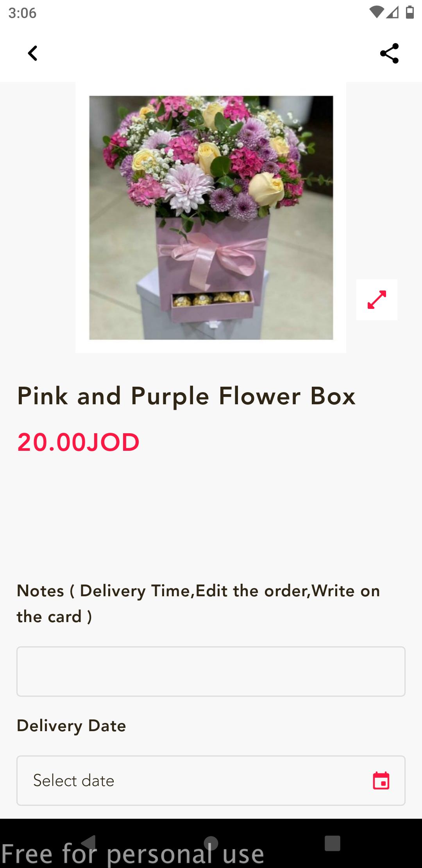The image size is (422, 868).
Task: Expand the product image to fullscreen
Action: [x=377, y=299]
